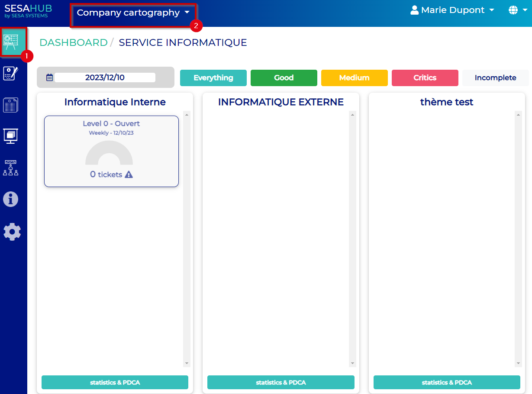Expand the Company cartography dropdown

tap(133, 13)
